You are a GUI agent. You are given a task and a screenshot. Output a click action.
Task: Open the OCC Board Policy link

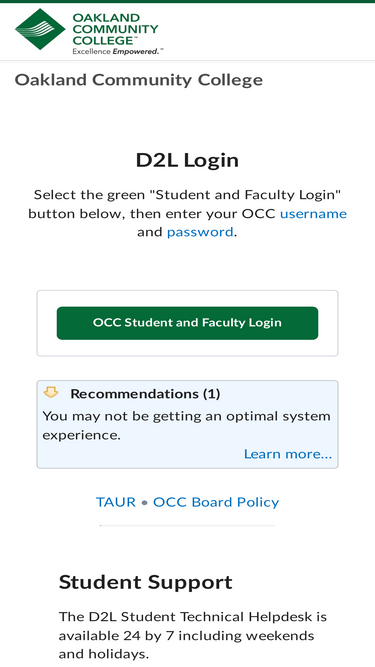[216, 502]
